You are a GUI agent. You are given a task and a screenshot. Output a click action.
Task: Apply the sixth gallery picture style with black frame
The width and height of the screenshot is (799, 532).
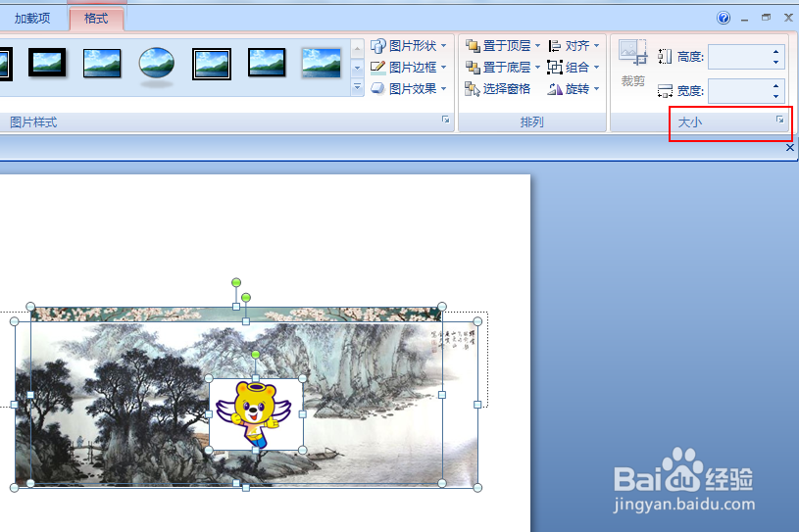pyautogui.click(x=267, y=63)
